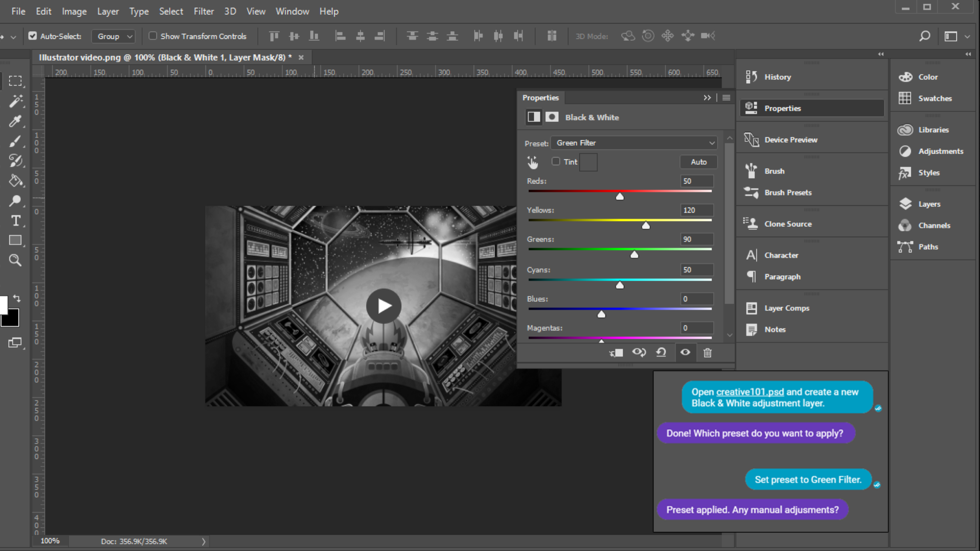Click the on-image adjustment hand tool
The image size is (980, 551).
coord(533,162)
